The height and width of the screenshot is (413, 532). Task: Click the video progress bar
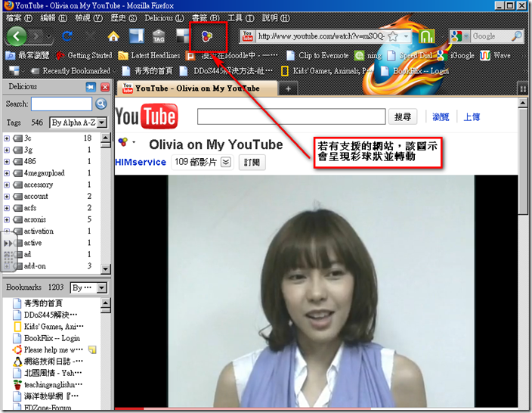coord(316,408)
